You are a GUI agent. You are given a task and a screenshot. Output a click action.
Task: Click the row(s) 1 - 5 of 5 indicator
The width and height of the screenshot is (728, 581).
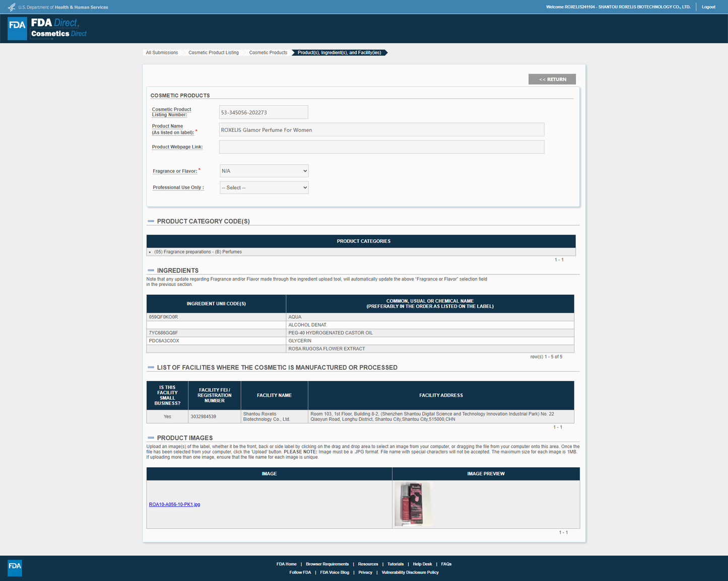546,356
